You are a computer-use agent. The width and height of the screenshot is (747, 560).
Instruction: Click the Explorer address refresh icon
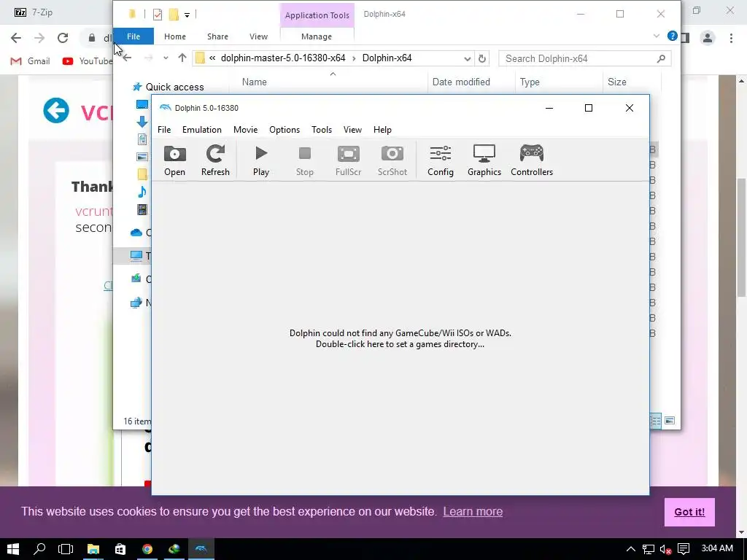[x=481, y=58]
